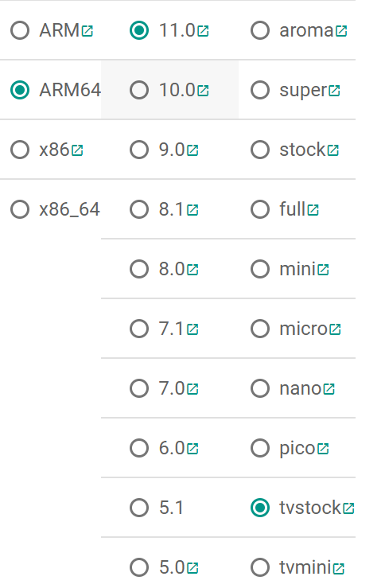The width and height of the screenshot is (385, 588).
Task: Open the external link icon next to ARM
Action: [x=87, y=31]
